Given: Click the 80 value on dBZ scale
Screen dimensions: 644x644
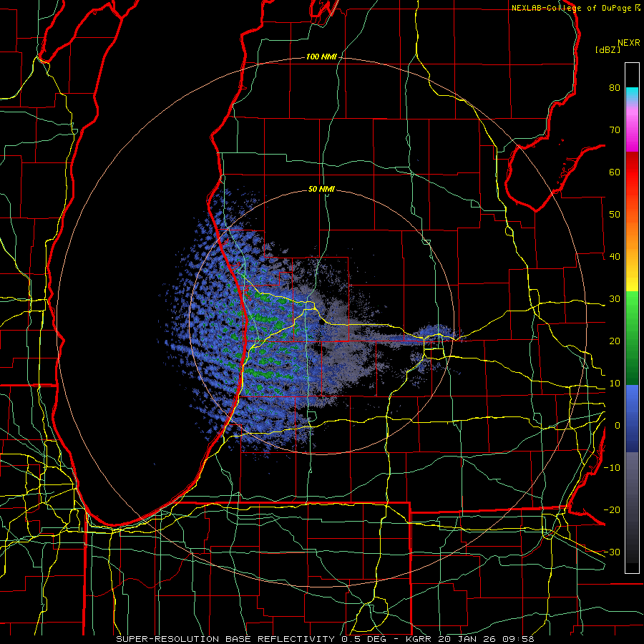Looking at the screenshot, I should click(x=615, y=88).
